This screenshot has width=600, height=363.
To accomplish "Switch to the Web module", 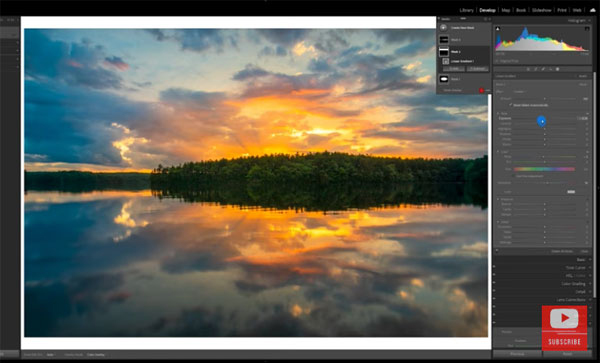I will coord(577,10).
